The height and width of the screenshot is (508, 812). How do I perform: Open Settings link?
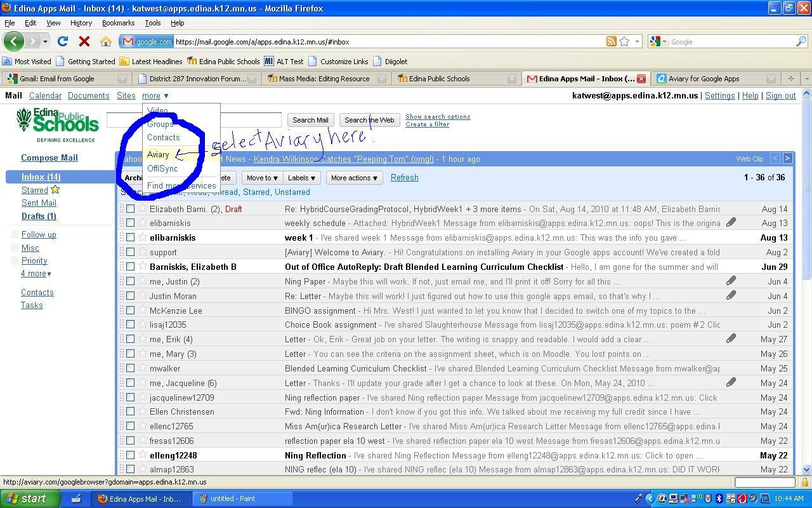(x=719, y=96)
